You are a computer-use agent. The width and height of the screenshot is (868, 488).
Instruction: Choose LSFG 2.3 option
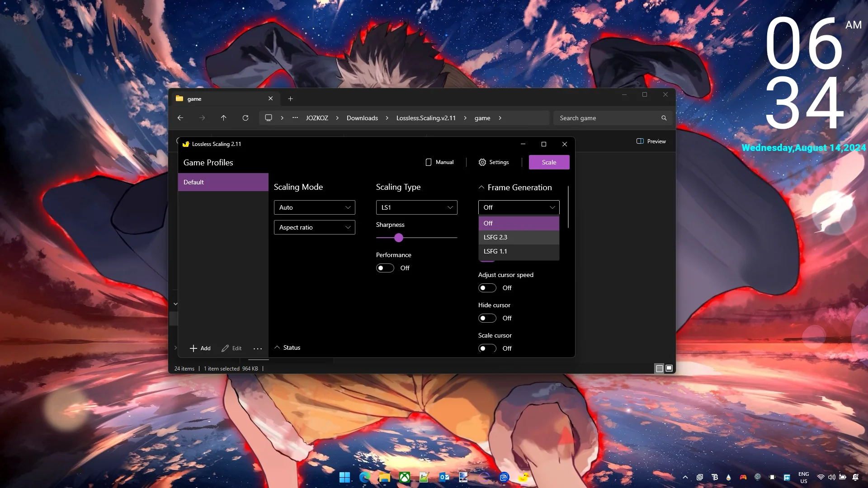[x=519, y=237]
